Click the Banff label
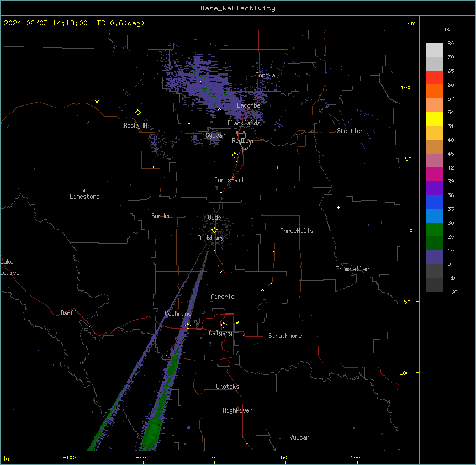The width and height of the screenshot is (476, 465). (x=68, y=313)
